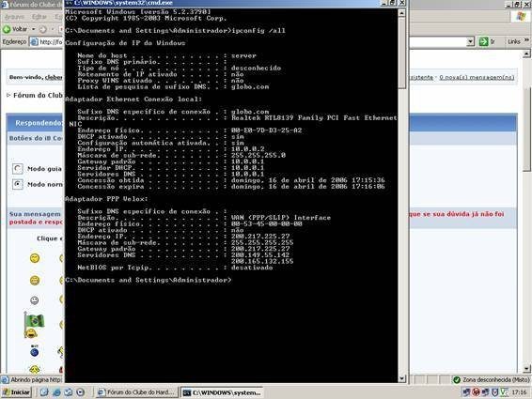The height and width of the screenshot is (399, 532).
Task: Open the fourth quick launch icon with a round dot
Action: click(x=80, y=392)
